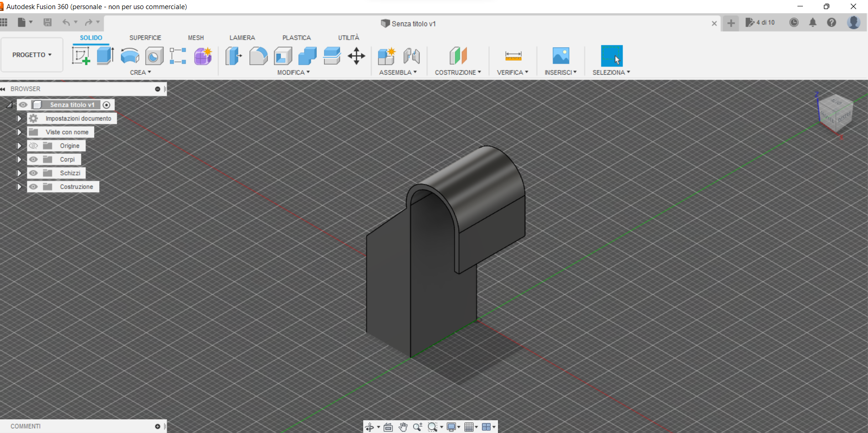Click the Joint tool icon
The width and height of the screenshot is (868, 433).
(411, 56)
